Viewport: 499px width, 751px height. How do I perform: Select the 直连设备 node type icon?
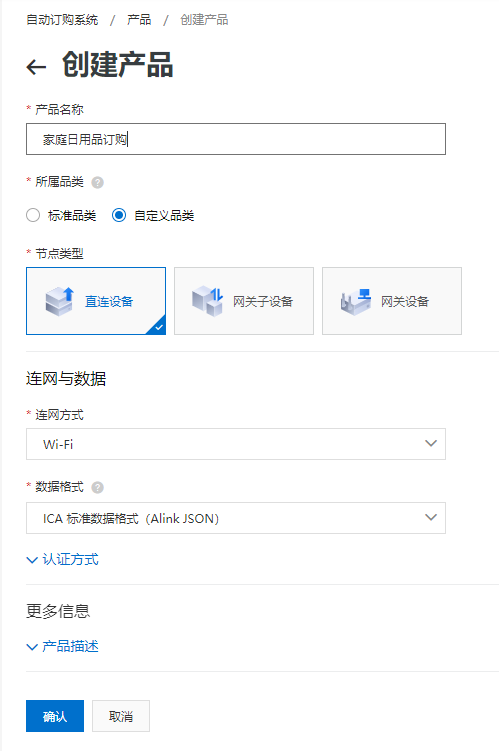pos(60,301)
